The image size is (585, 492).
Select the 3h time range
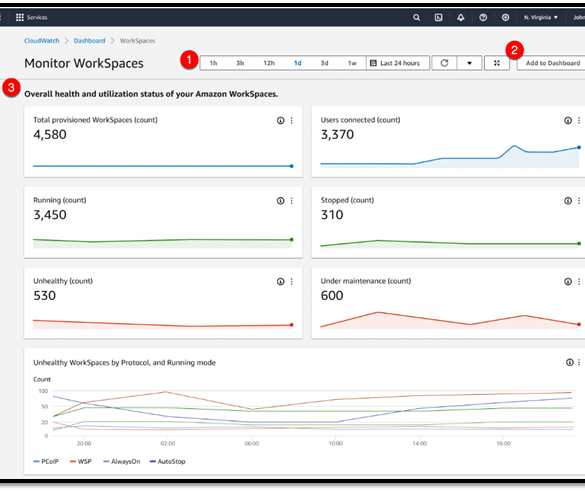pos(240,63)
